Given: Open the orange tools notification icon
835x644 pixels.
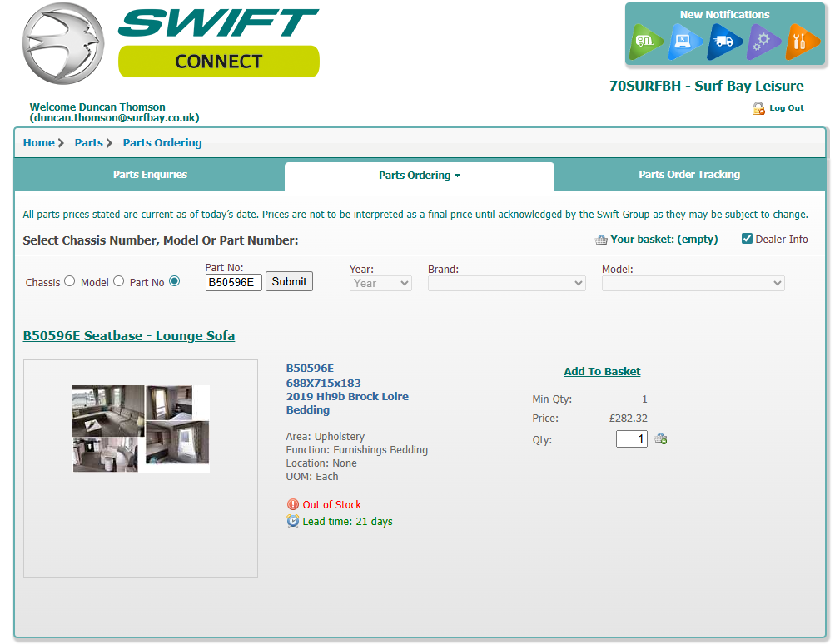Looking at the screenshot, I should (x=802, y=42).
